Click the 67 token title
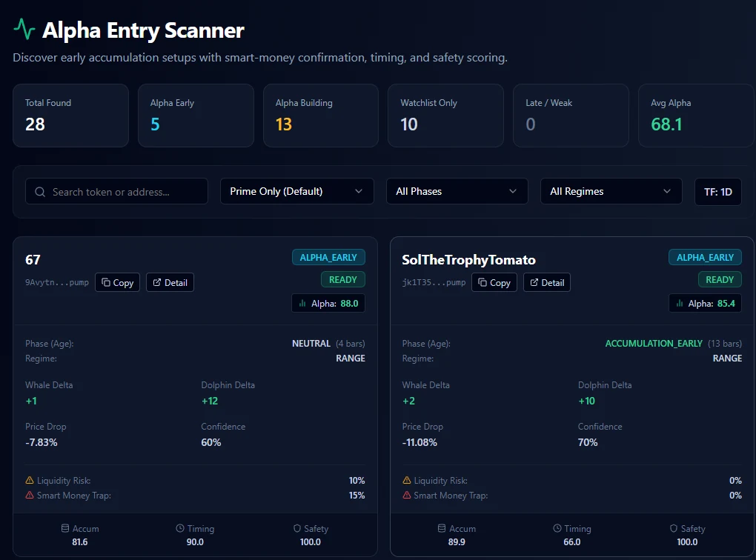 (x=33, y=260)
